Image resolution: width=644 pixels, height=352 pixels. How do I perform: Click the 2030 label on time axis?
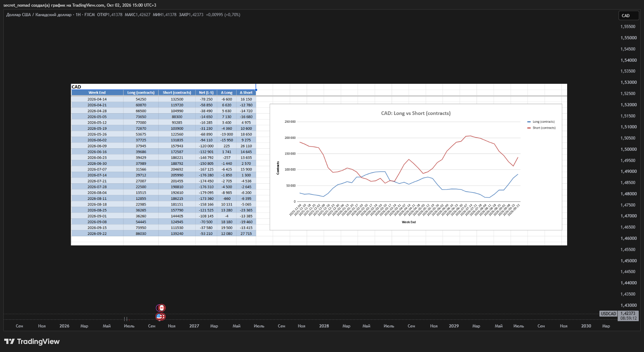(586, 326)
